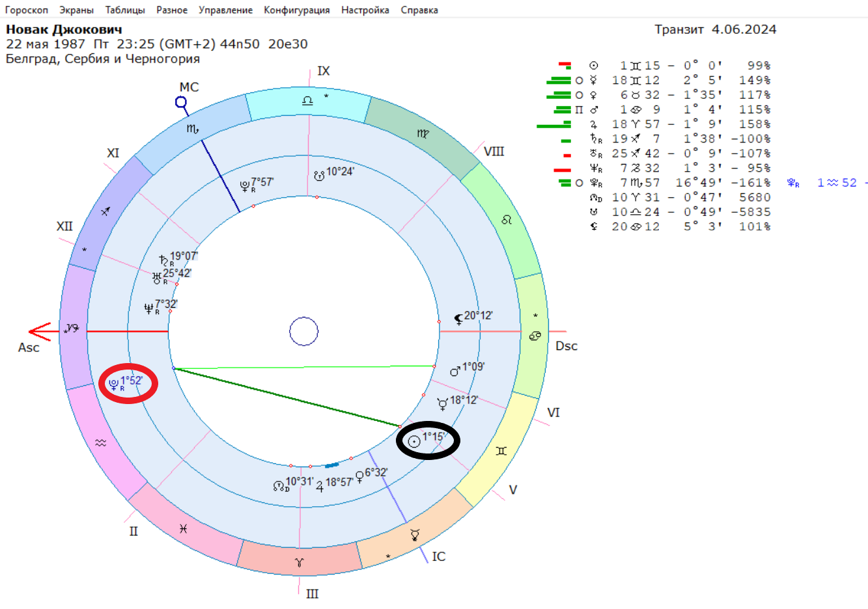Click the Dsc label right of the wheel
Image resolution: width=868 pixels, height=609 pixels.
(567, 346)
